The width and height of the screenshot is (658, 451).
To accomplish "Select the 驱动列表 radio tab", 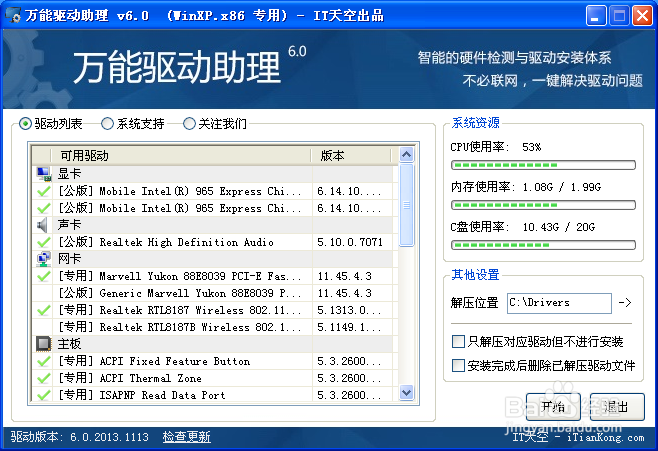I will coord(26,124).
